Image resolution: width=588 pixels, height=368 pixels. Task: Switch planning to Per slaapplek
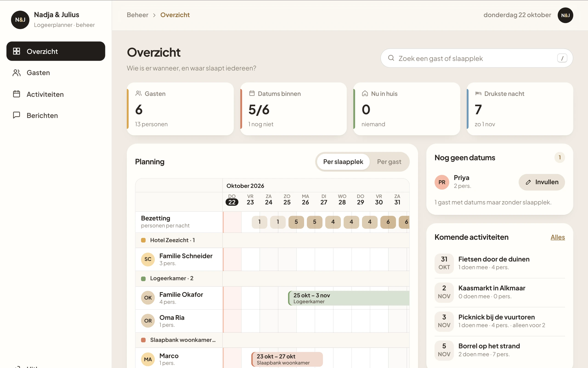343,162
